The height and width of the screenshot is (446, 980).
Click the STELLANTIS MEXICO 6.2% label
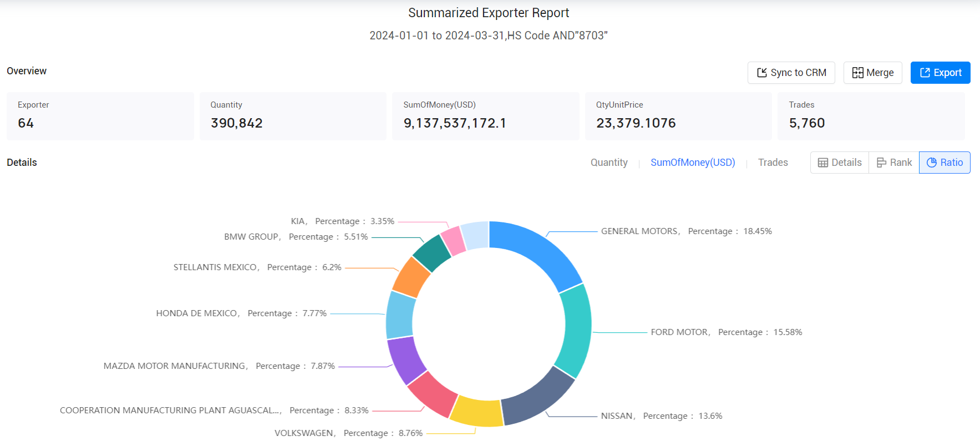[x=257, y=267]
